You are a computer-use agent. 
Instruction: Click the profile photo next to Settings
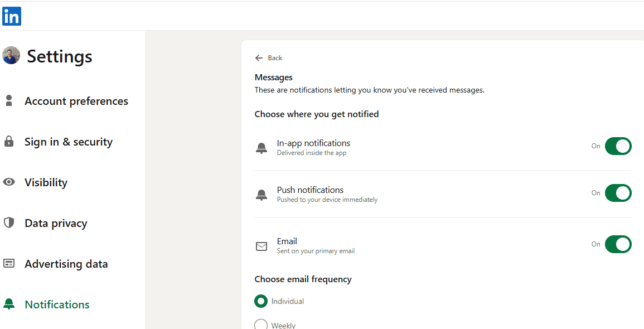11,56
